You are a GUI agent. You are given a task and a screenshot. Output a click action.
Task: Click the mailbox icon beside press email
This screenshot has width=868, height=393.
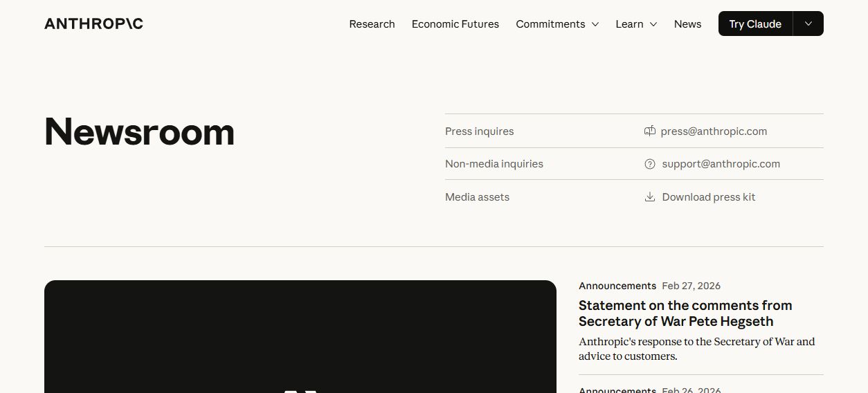click(x=649, y=131)
